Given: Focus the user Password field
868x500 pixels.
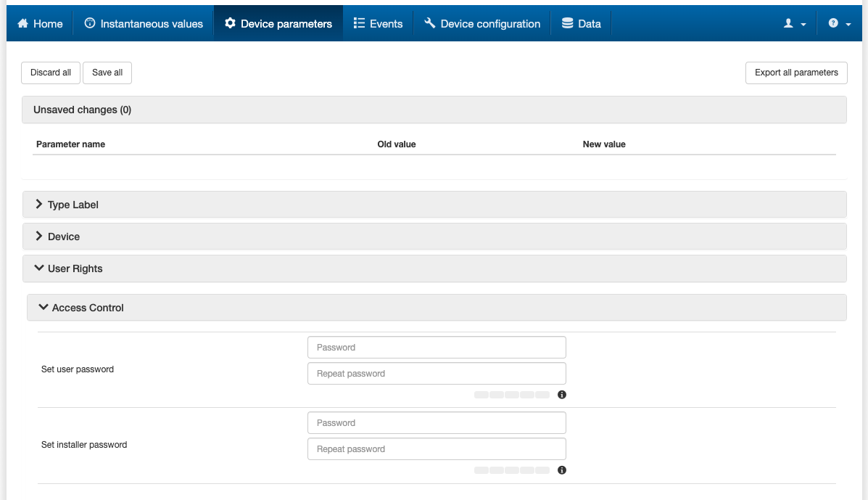Looking at the screenshot, I should pos(437,348).
